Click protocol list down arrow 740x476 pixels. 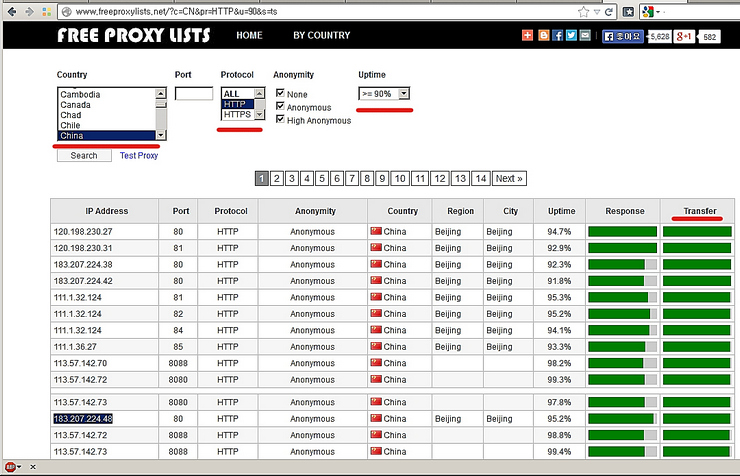click(x=259, y=114)
